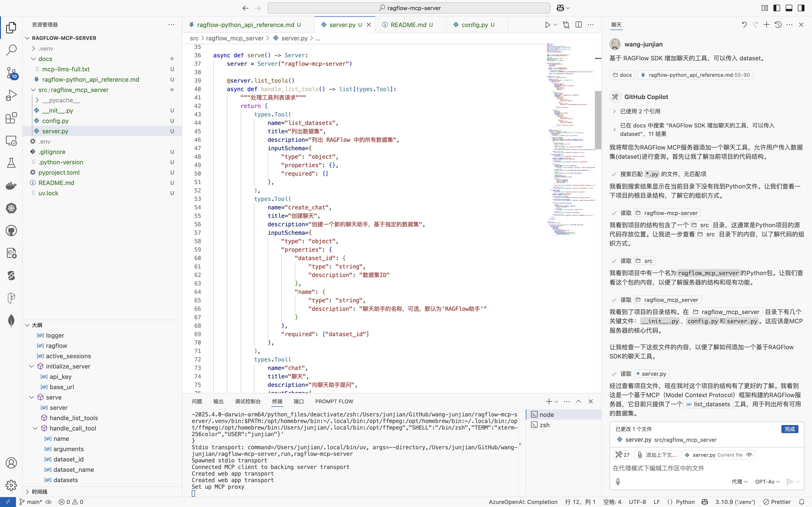Toggle the bottom panel layout button

pyautogui.click(x=789, y=8)
